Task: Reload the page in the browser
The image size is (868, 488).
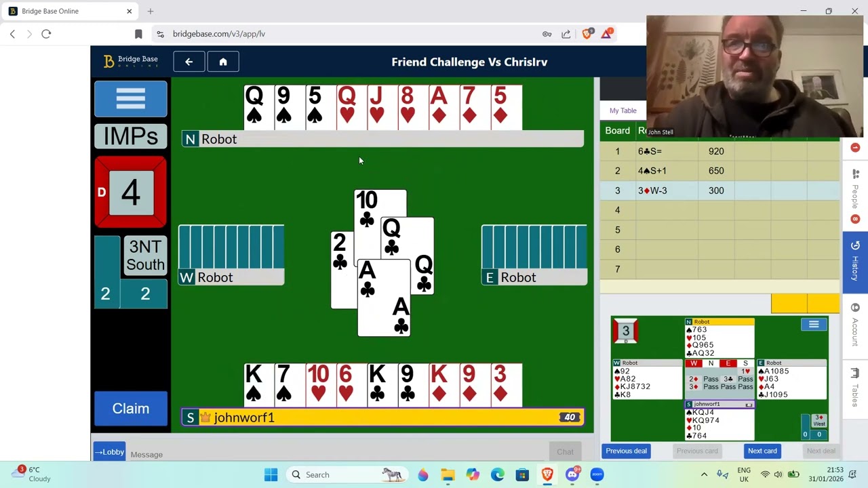Action: click(46, 34)
